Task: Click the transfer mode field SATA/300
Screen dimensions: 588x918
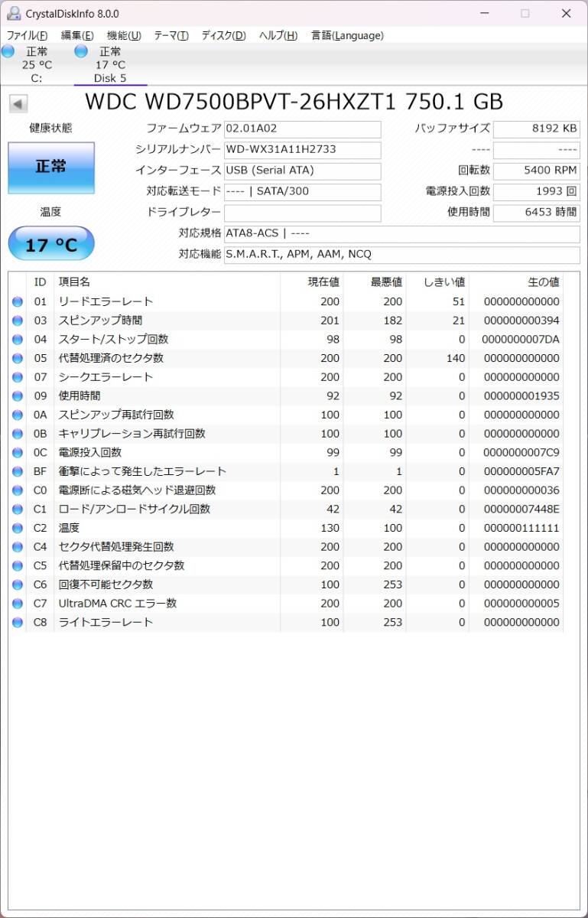Action: [302, 192]
